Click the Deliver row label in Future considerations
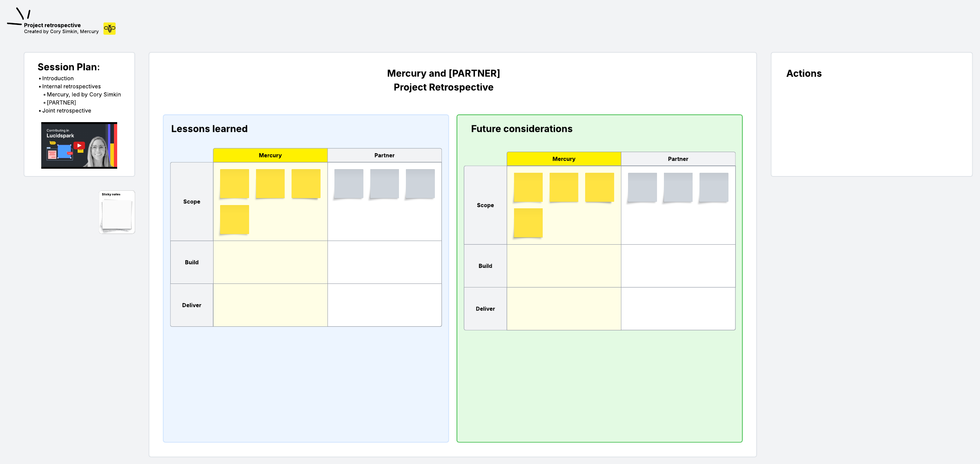The image size is (980, 464). pos(485,309)
